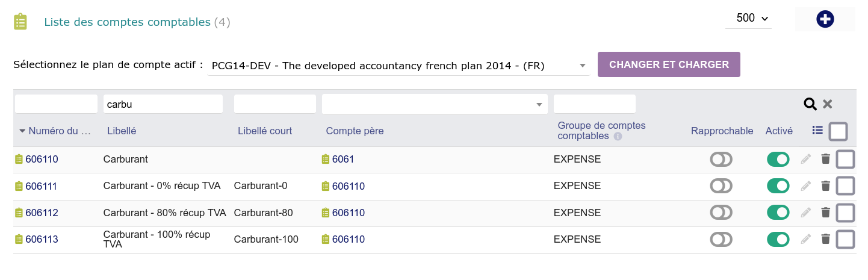868x280 pixels.
Task: Expand the active chart of accounts selector
Action: pyautogui.click(x=398, y=66)
